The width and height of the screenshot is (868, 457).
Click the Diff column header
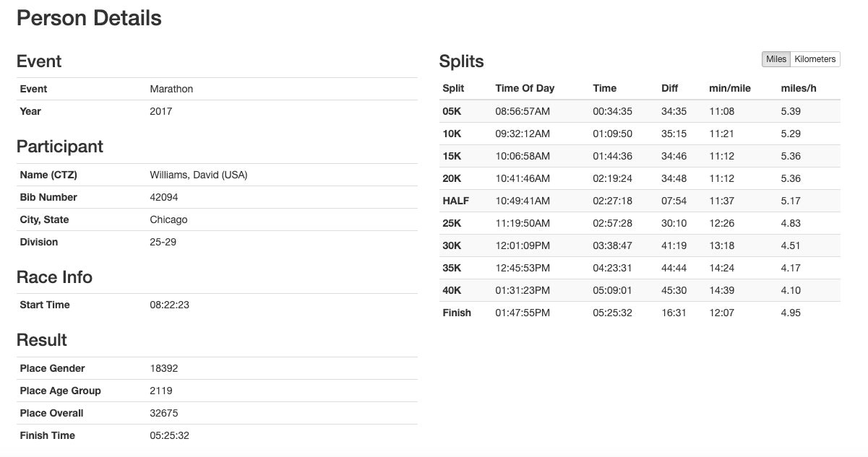click(x=669, y=88)
